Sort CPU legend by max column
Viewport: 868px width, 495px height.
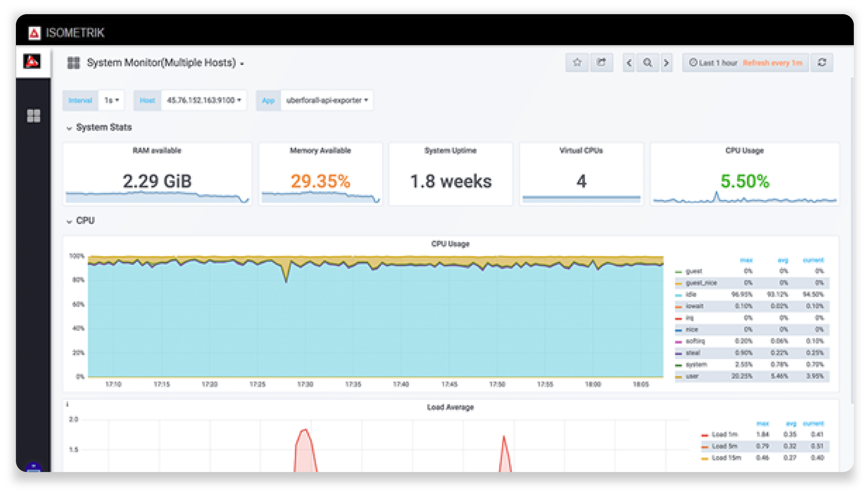click(746, 260)
